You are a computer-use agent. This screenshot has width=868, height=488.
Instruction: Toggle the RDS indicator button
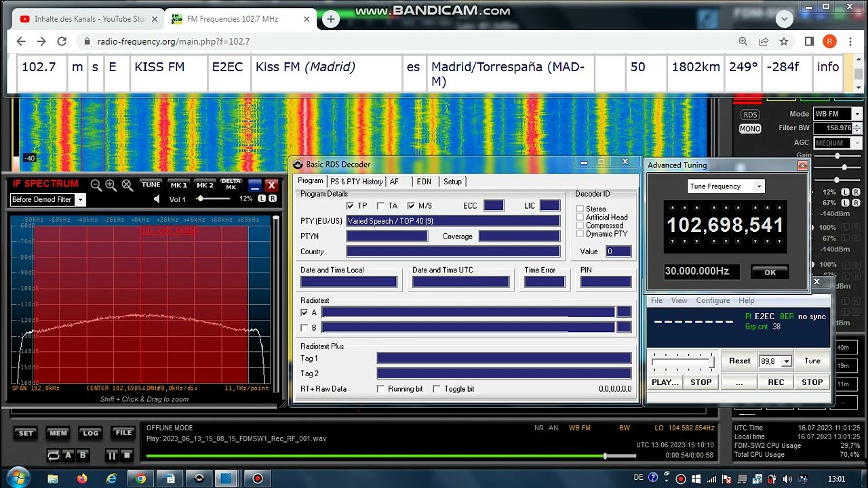750,115
